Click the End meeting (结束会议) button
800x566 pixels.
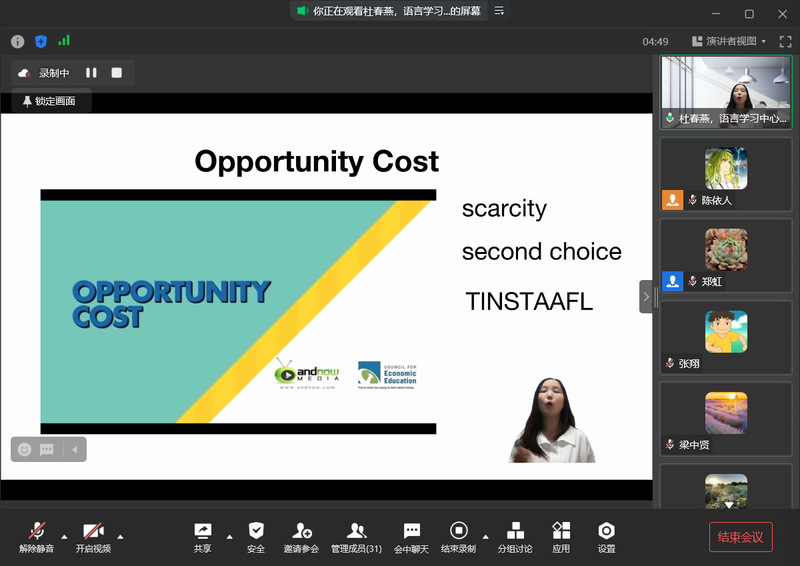(x=741, y=537)
